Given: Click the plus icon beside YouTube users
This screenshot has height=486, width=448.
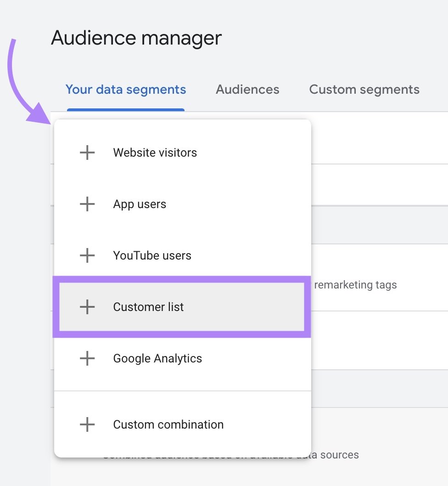Looking at the screenshot, I should coord(87,255).
